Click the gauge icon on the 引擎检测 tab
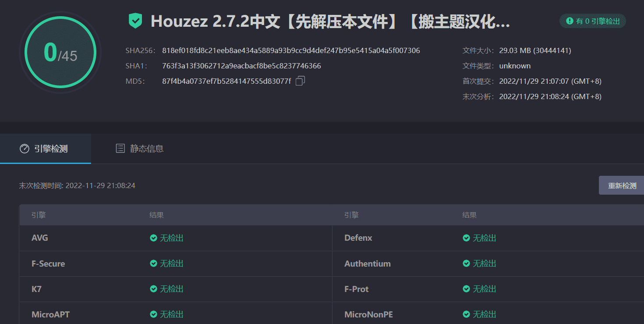 (25, 149)
